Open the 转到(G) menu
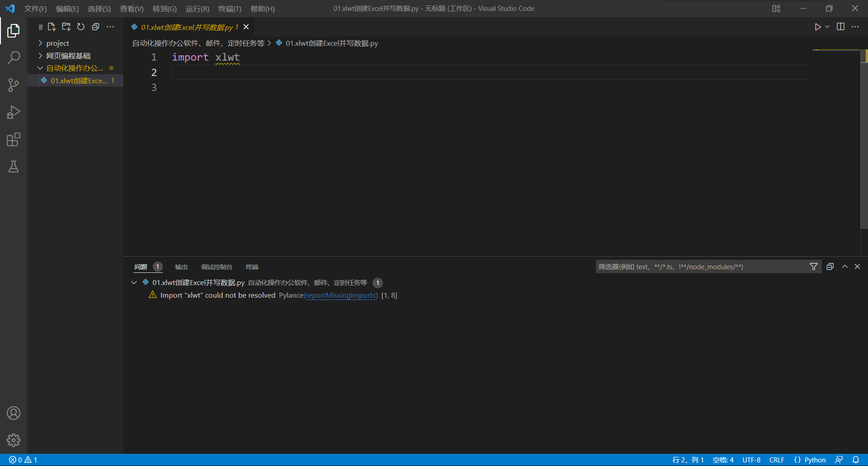The height and width of the screenshot is (466, 868). [165, 9]
